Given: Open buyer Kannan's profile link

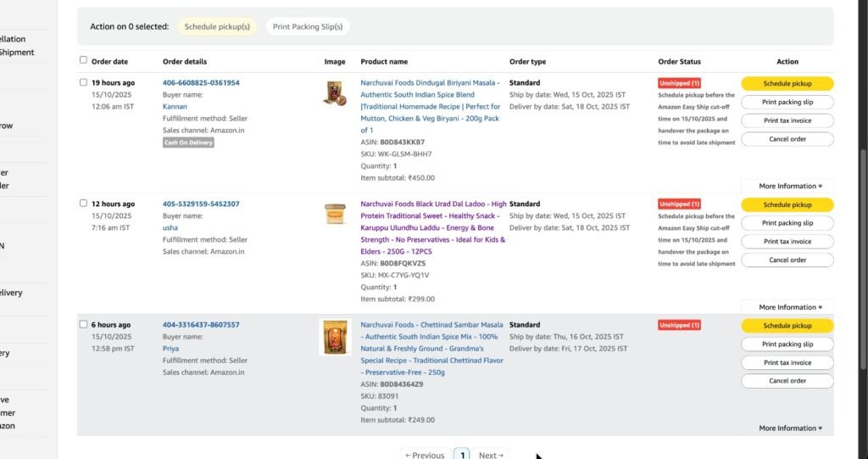Looking at the screenshot, I should tap(175, 106).
